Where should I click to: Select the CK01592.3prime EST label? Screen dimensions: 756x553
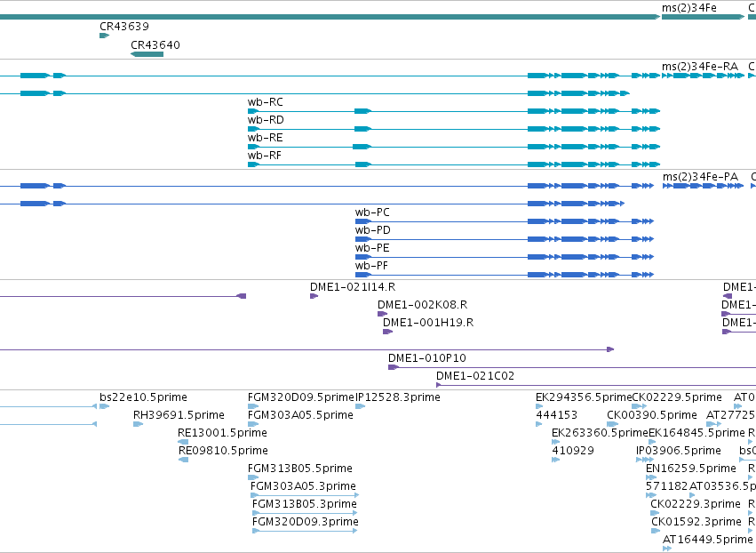coord(696,523)
